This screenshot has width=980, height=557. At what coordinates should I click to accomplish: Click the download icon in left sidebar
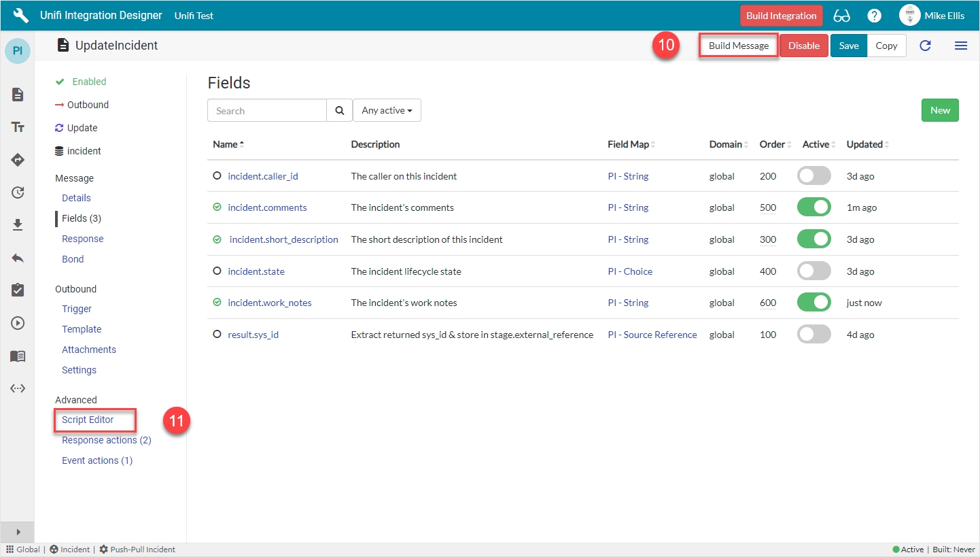[18, 225]
